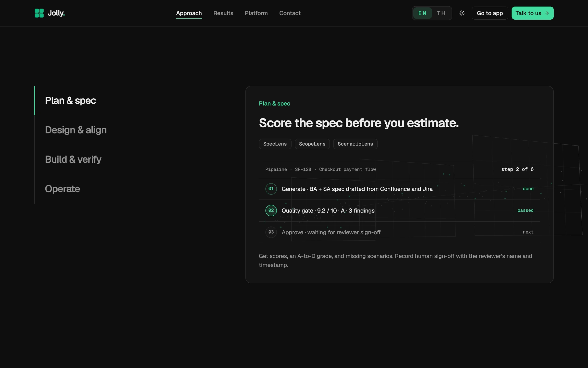This screenshot has width=588, height=368.
Task: Select the Plan & spec tab
Action: click(x=70, y=101)
